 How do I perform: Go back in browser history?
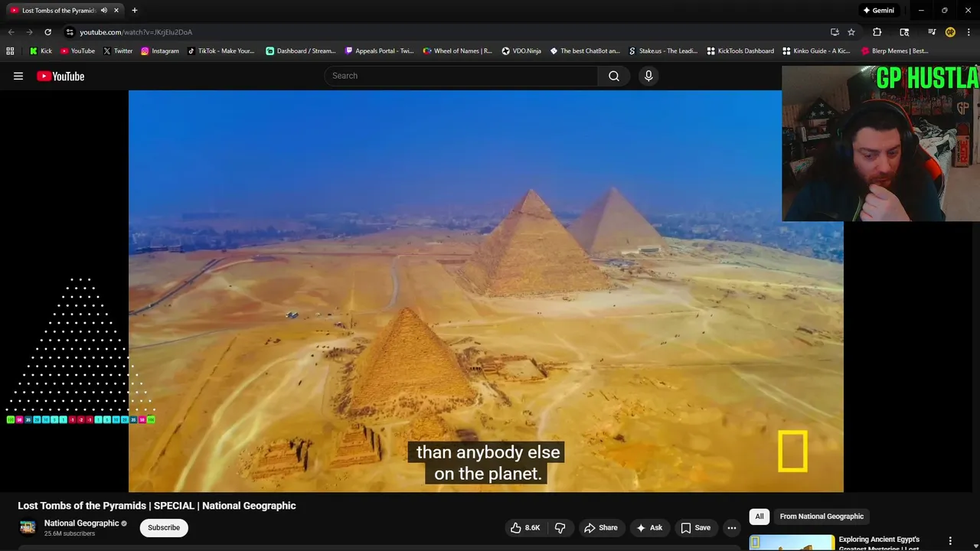[x=11, y=32]
